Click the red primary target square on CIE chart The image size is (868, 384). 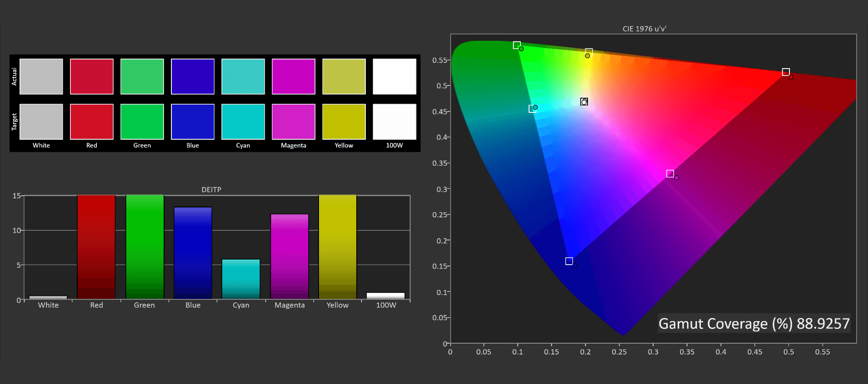(x=786, y=72)
